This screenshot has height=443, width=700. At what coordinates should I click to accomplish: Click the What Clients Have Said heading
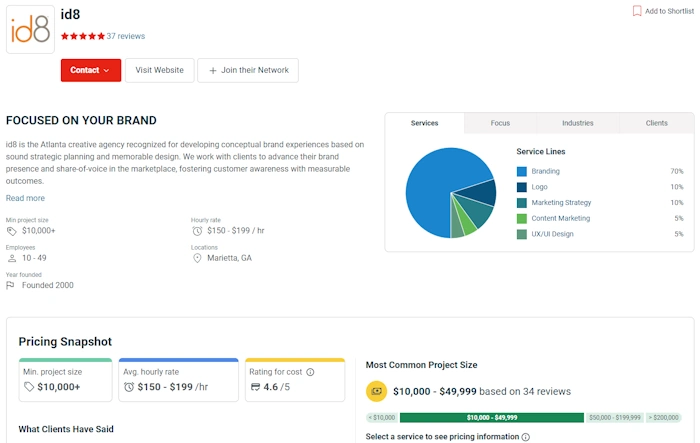pyautogui.click(x=66, y=429)
